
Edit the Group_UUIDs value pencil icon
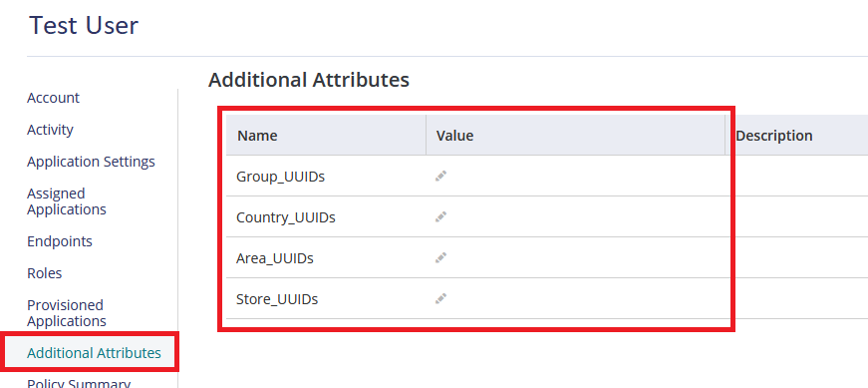(x=440, y=177)
